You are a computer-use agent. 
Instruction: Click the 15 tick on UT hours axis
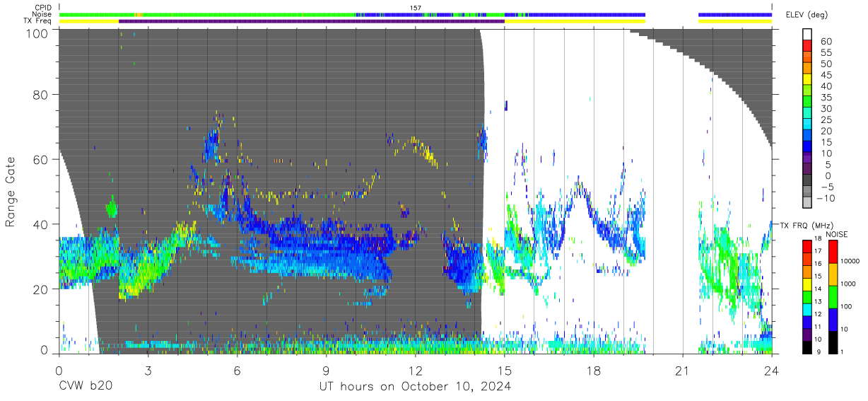point(505,370)
